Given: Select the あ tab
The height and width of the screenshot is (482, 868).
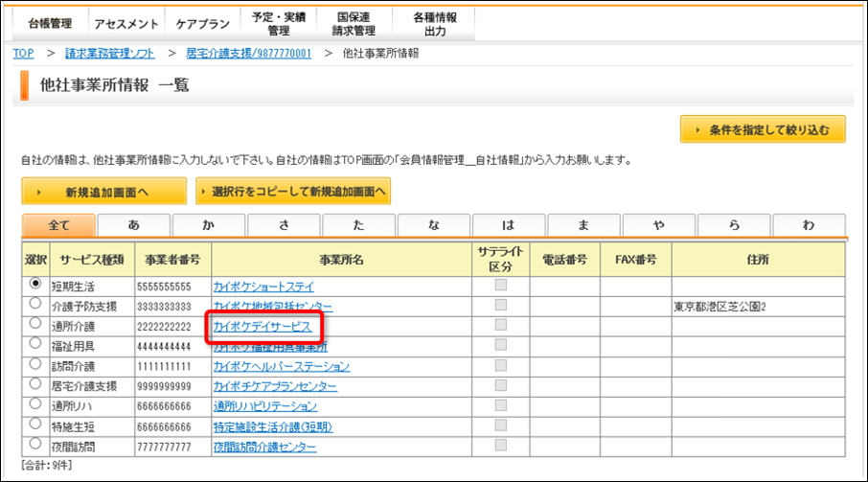Looking at the screenshot, I should click(x=133, y=225).
